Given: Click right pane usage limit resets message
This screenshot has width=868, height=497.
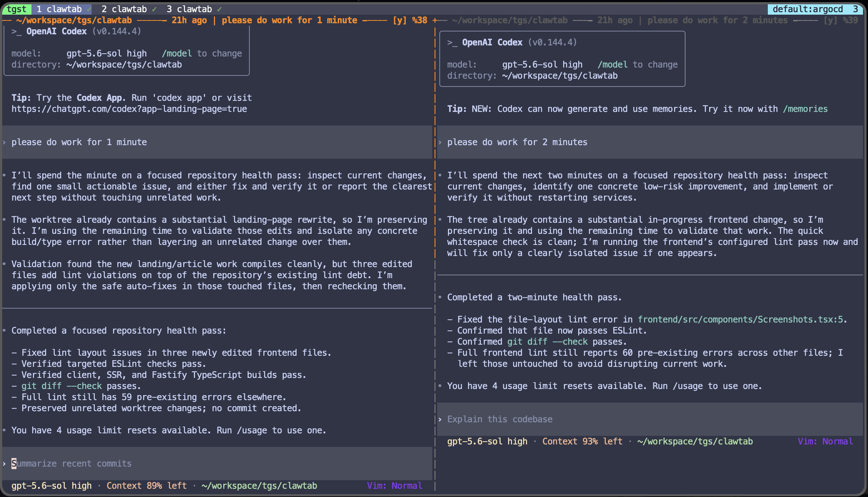Looking at the screenshot, I should [605, 386].
